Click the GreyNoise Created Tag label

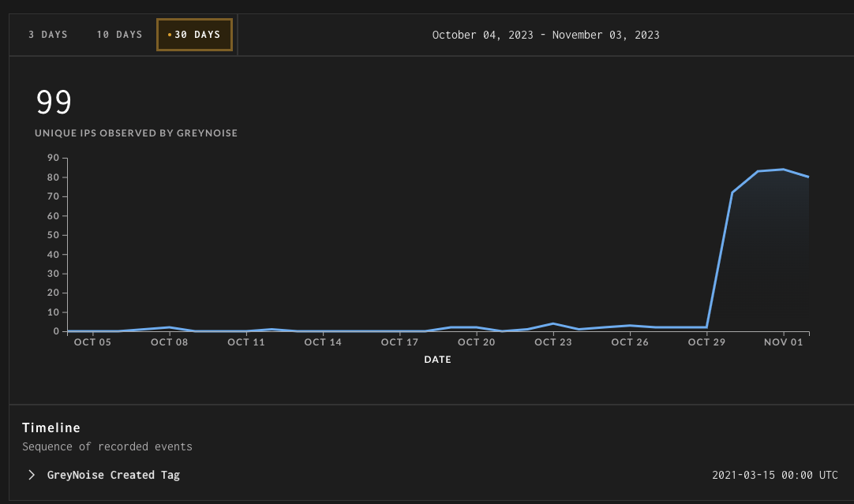pyautogui.click(x=114, y=475)
